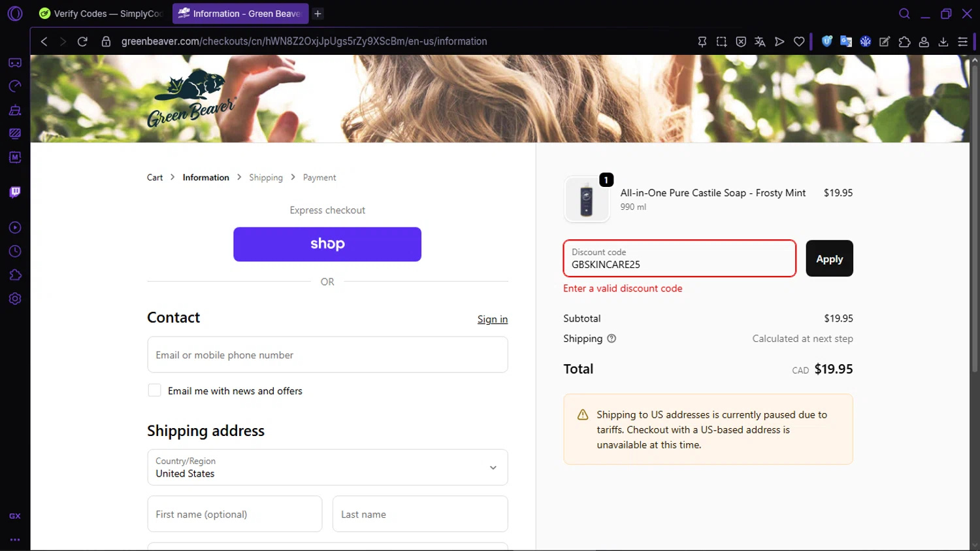Viewport: 980px width, 551px height.
Task: Open History clock icon in sidebar
Action: tap(15, 251)
